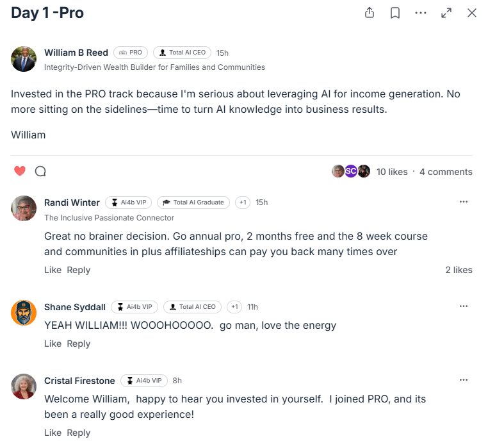Open options menu on Randi Winter's comment
Image resolution: width=488 pixels, height=448 pixels.
click(464, 202)
